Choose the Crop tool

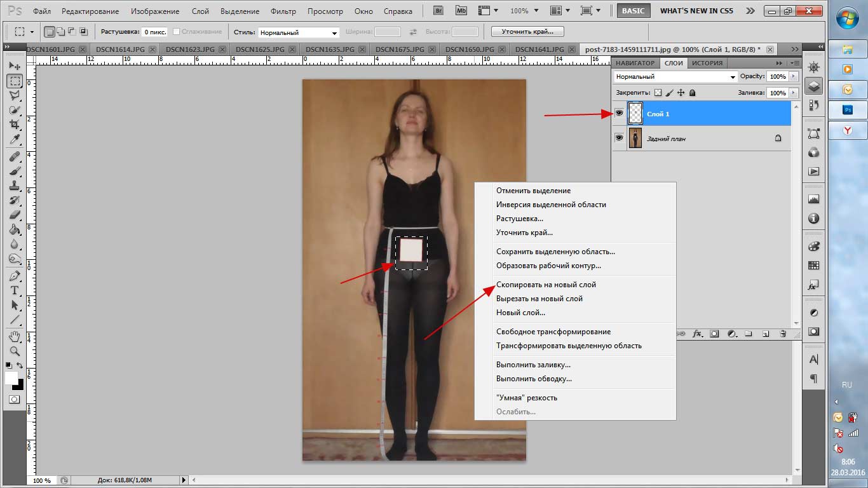click(15, 125)
